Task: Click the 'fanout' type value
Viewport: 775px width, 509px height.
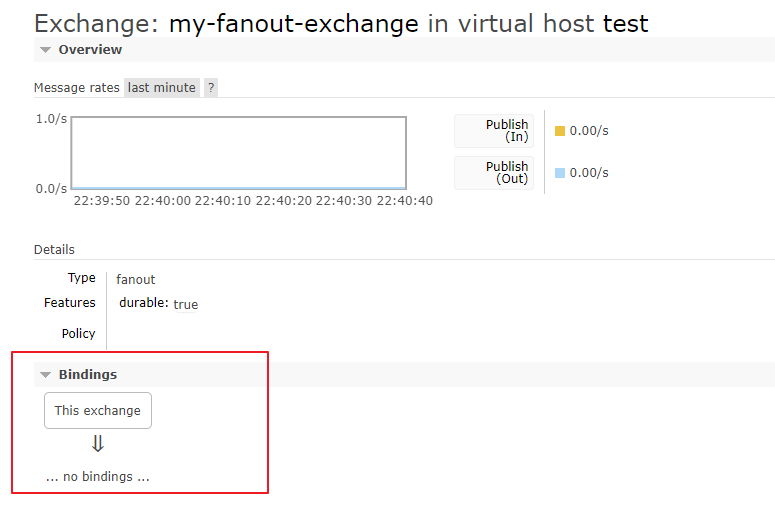Action: [x=136, y=280]
